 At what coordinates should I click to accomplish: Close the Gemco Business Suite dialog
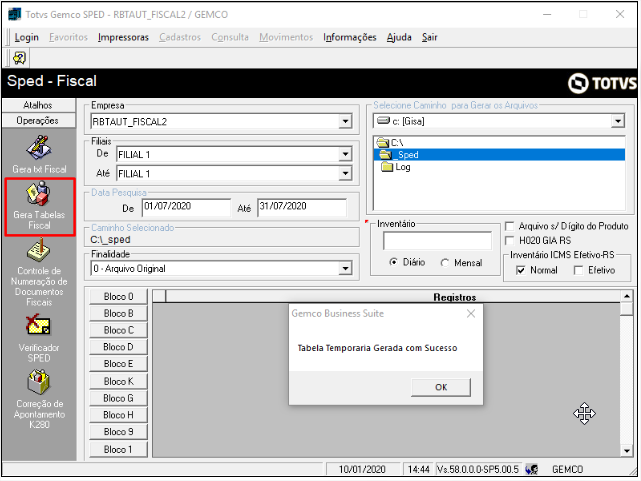click(x=471, y=313)
